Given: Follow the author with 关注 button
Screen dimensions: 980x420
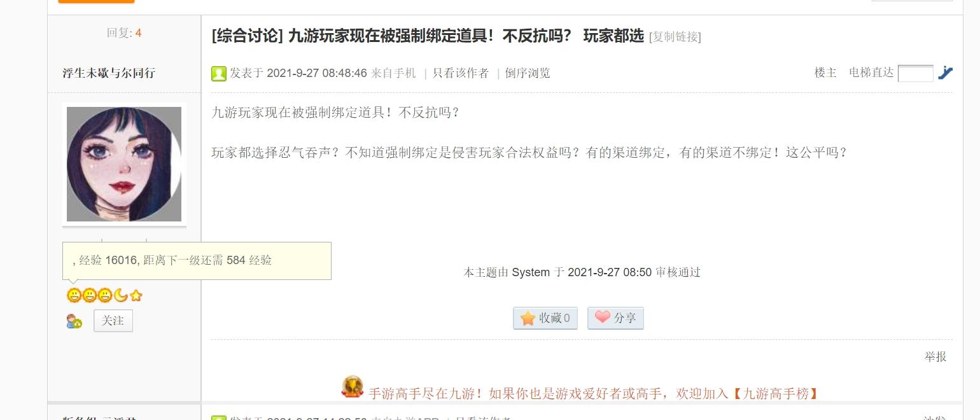Looking at the screenshot, I should pyautogui.click(x=113, y=321).
